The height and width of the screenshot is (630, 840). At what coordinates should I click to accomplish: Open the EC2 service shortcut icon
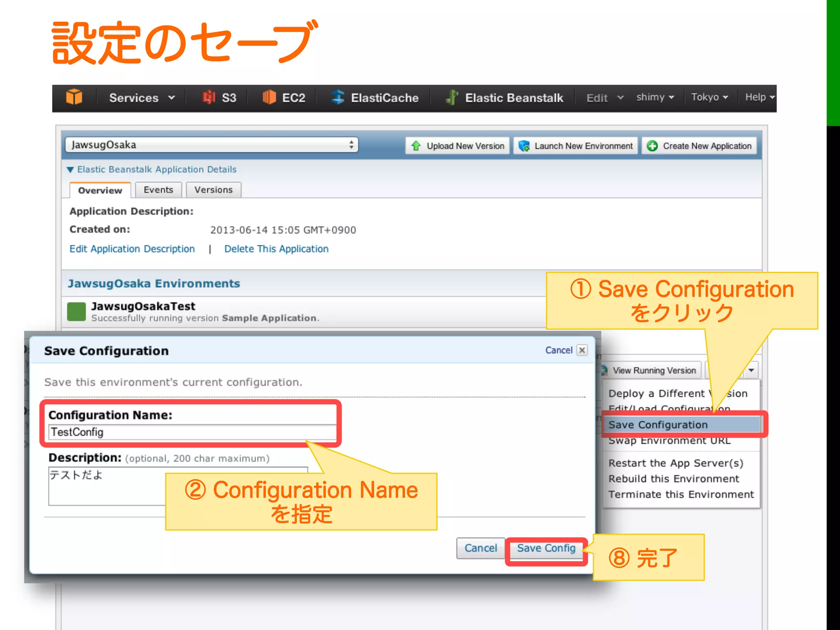click(x=269, y=97)
